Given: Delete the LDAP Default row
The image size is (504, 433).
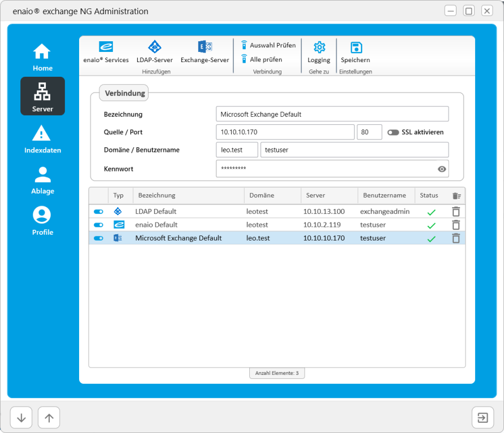Looking at the screenshot, I should (456, 212).
